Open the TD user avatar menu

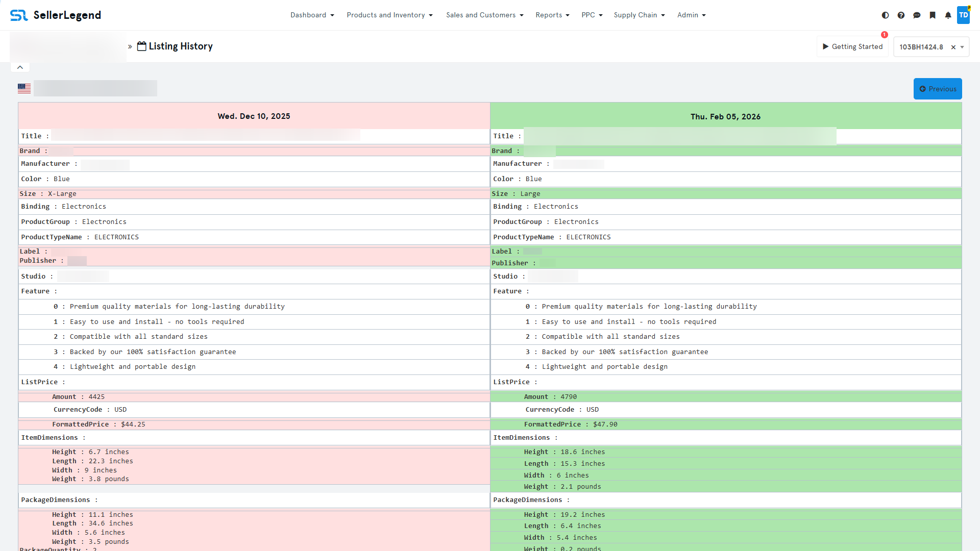tap(963, 15)
